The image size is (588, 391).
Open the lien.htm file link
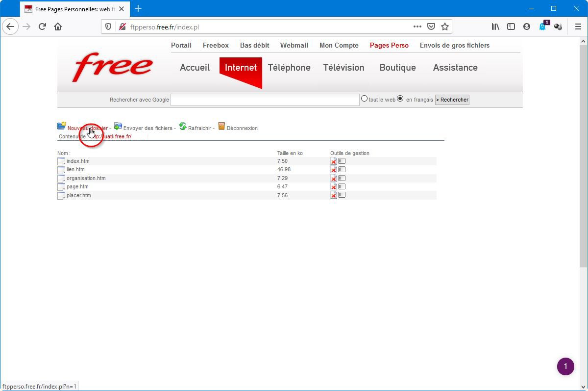(x=75, y=169)
